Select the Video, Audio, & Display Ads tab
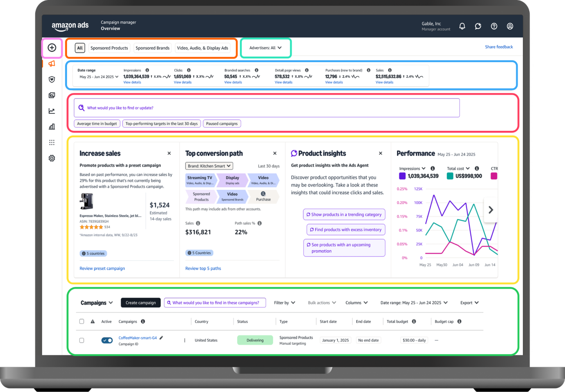Image resolution: width=565 pixels, height=392 pixels. point(203,48)
